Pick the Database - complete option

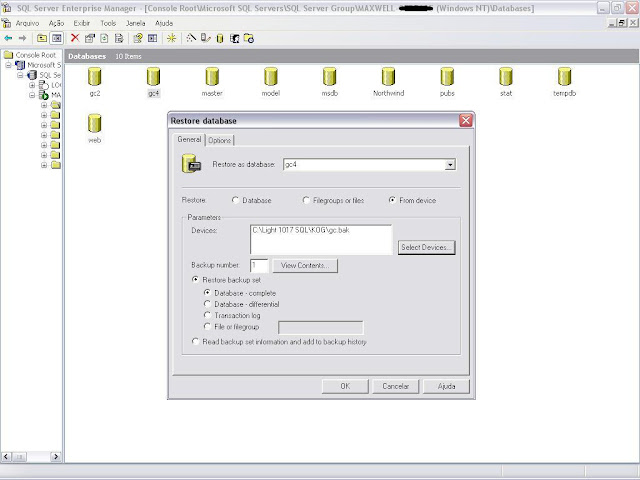tap(207, 293)
